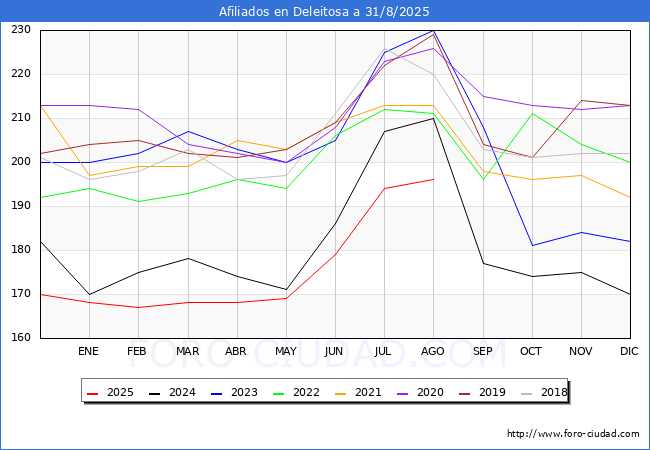Click the 220 value on y-axis
The width and height of the screenshot is (650, 450).
tap(21, 74)
